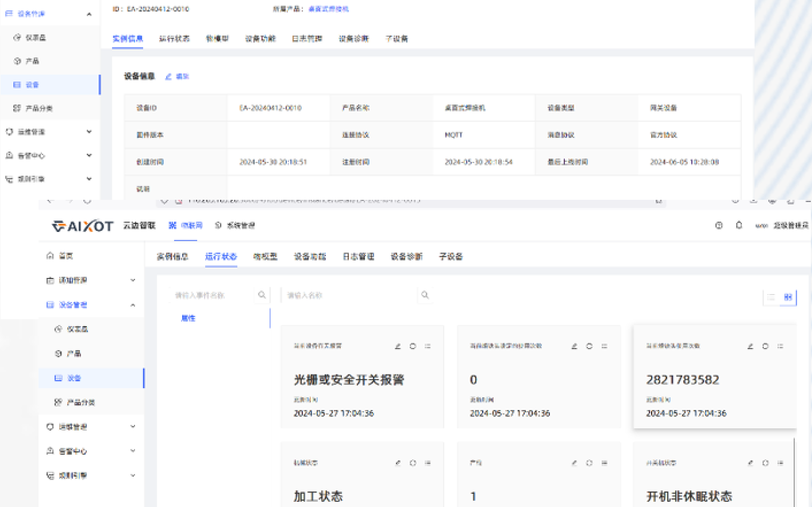Expand 通知管理 group in lower sidebar
812x507 pixels.
point(133,280)
